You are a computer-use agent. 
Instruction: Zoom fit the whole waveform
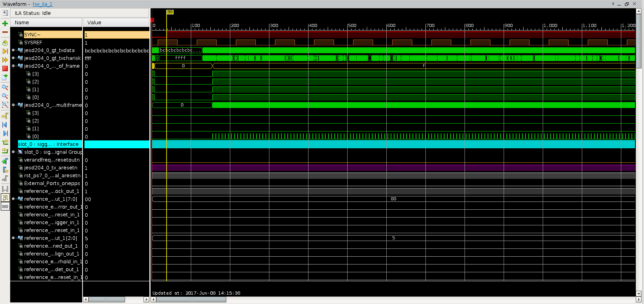tap(5, 104)
